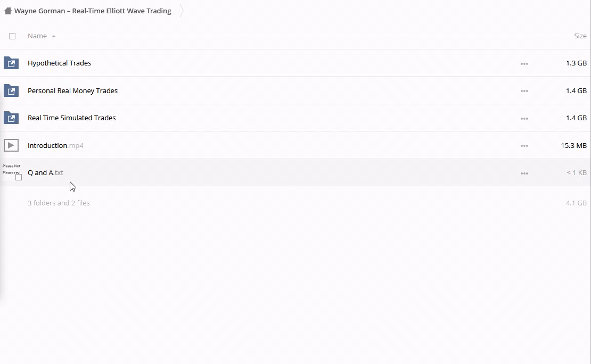Screen dimensions: 591x364
Task: Click the Hypothetical Trades shared folder icon
Action: [x=11, y=63]
